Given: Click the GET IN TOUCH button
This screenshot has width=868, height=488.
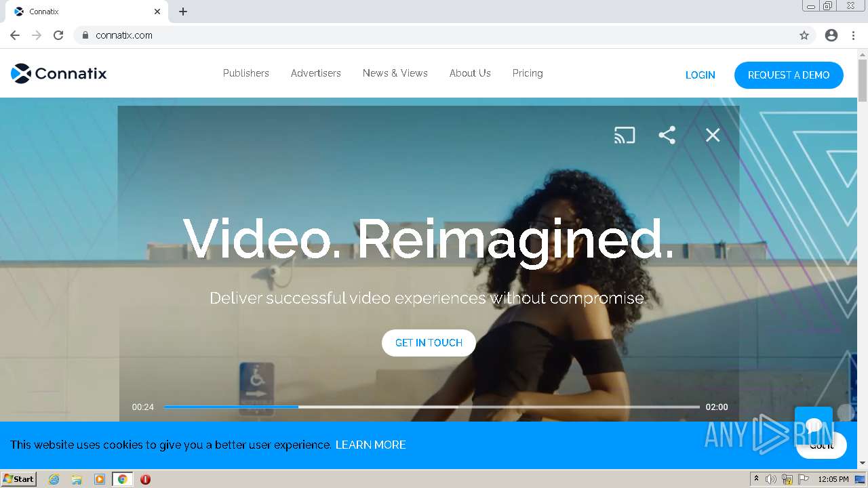Looking at the screenshot, I should (429, 343).
